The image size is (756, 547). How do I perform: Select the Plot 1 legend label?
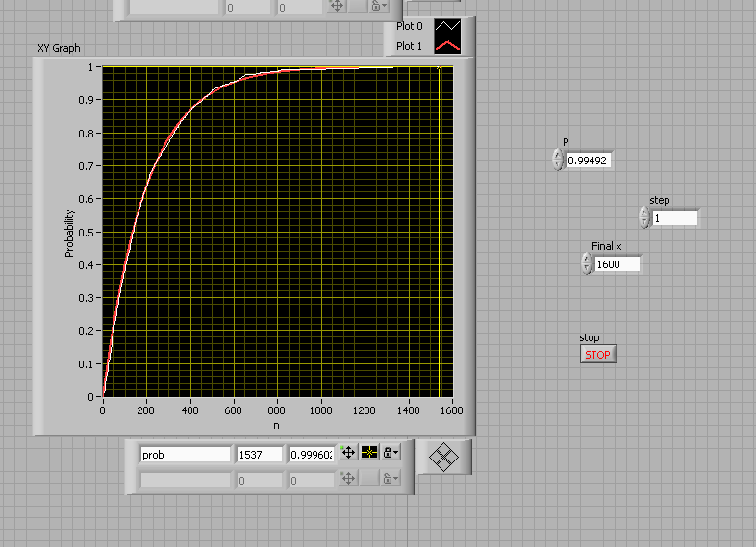pyautogui.click(x=410, y=45)
